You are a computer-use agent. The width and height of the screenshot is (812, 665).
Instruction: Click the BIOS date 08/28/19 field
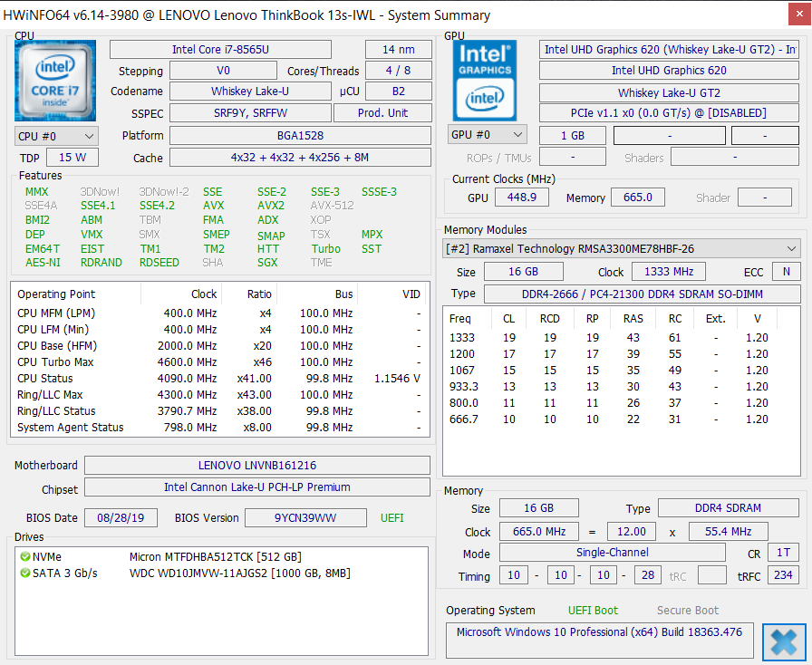click(121, 518)
